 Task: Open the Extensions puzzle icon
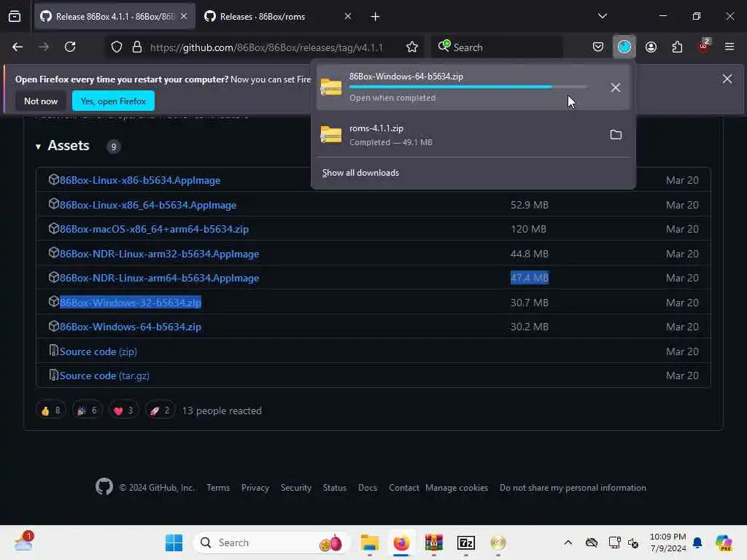pyautogui.click(x=677, y=47)
